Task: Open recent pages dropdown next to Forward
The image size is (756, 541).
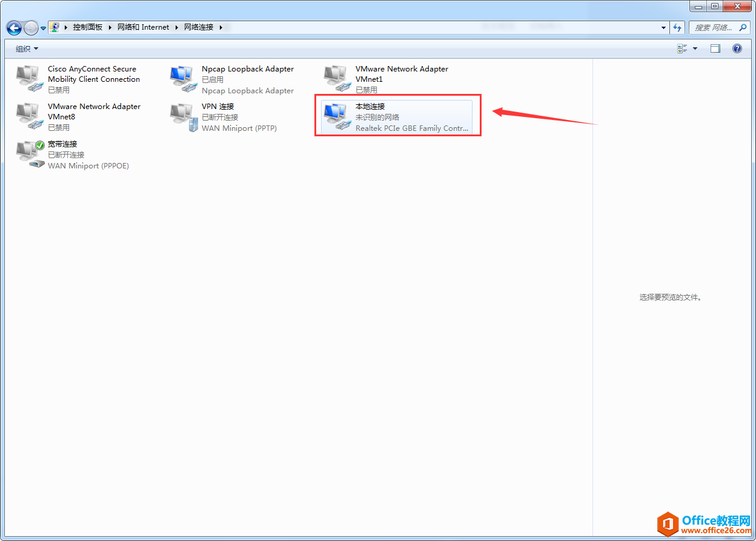Action: (x=44, y=28)
